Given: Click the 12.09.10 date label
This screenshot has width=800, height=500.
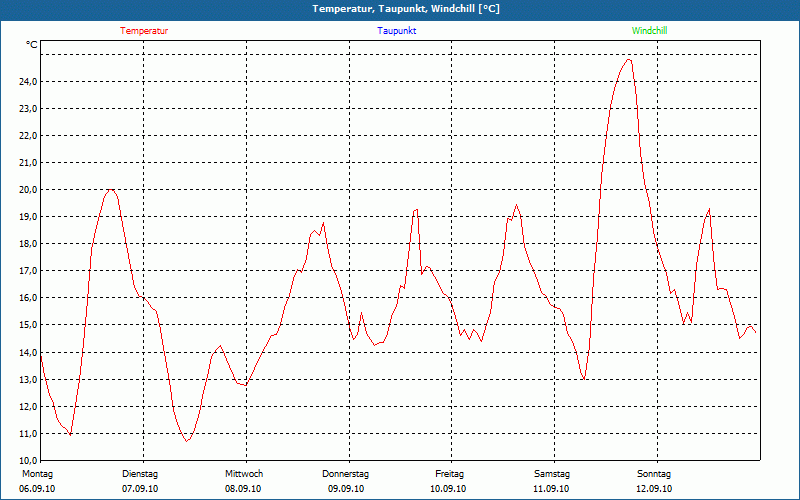Looking at the screenshot, I should coord(654,489).
